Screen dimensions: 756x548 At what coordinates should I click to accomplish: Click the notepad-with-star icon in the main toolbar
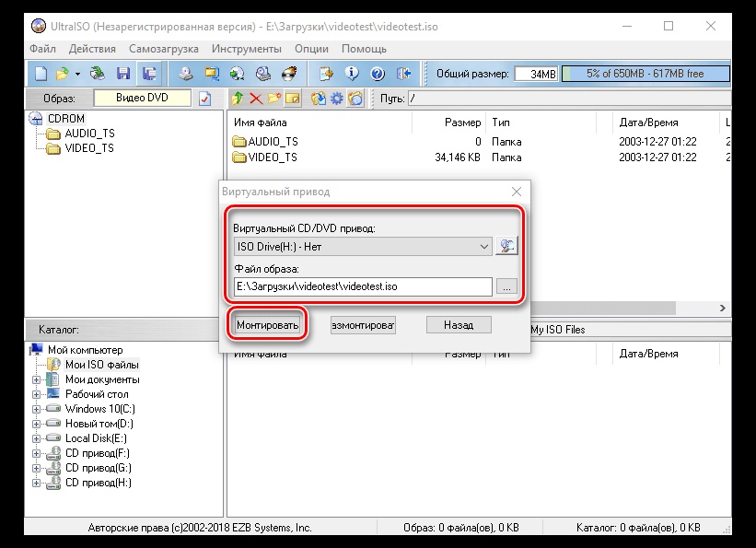click(x=326, y=74)
